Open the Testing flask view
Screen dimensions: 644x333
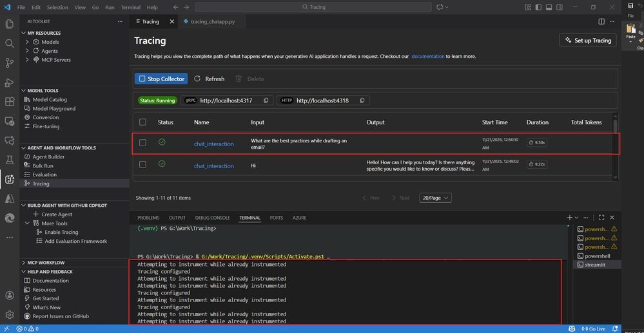click(x=10, y=160)
